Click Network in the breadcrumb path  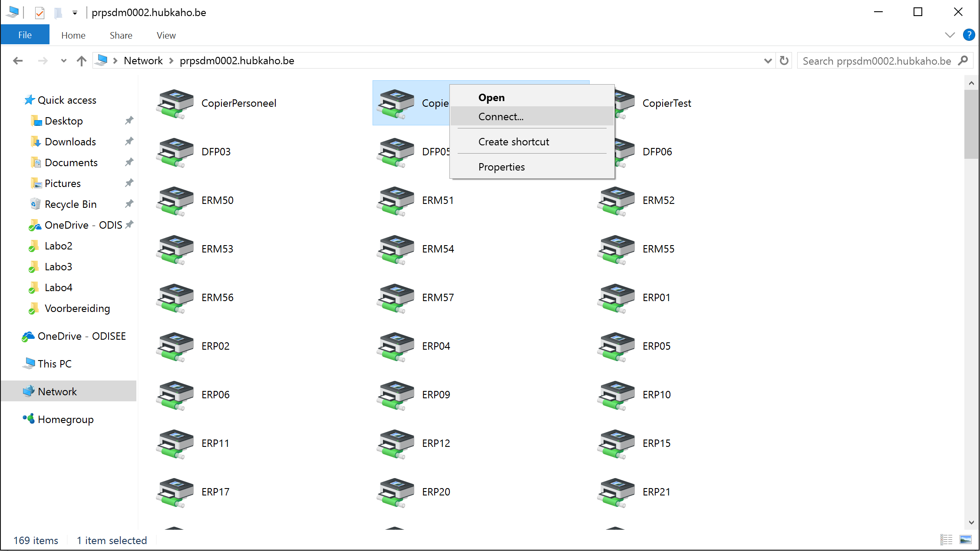pyautogui.click(x=143, y=61)
